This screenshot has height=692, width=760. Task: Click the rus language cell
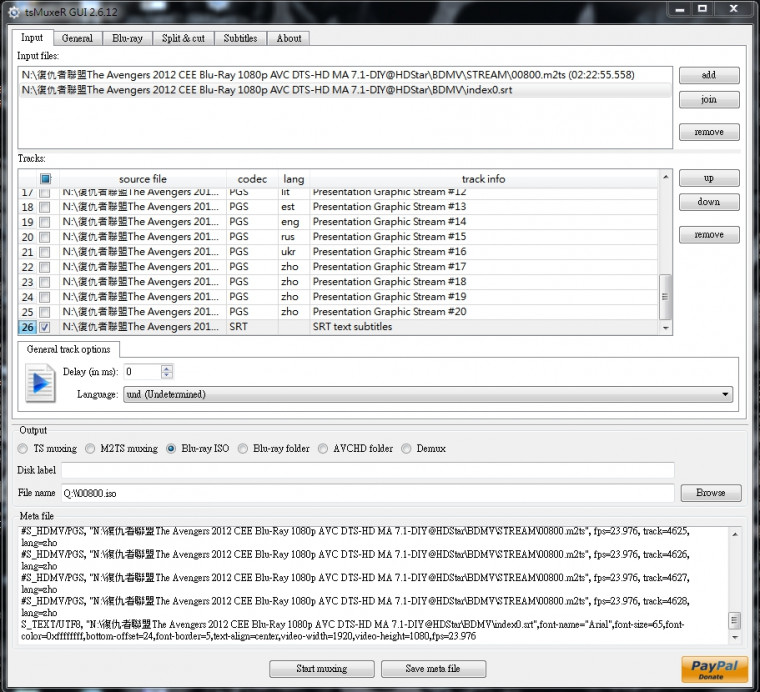[294, 237]
